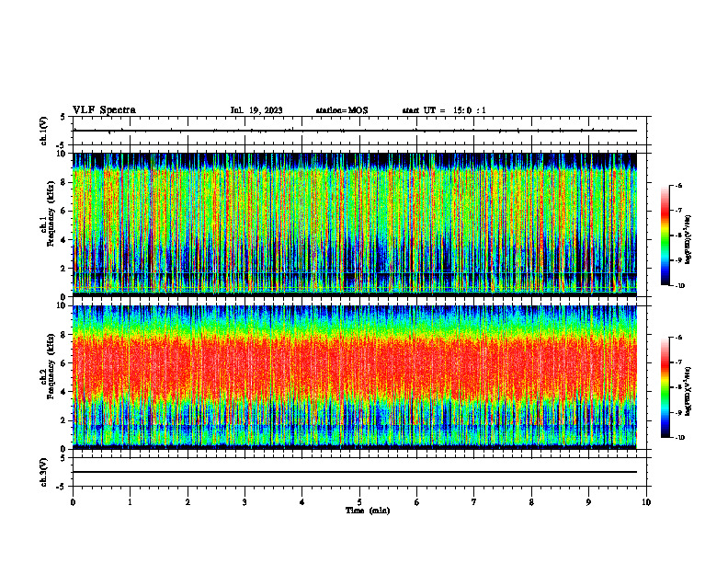Click the "-8" label on ch.1 color bar
The width and height of the screenshot is (728, 563).
679,236
